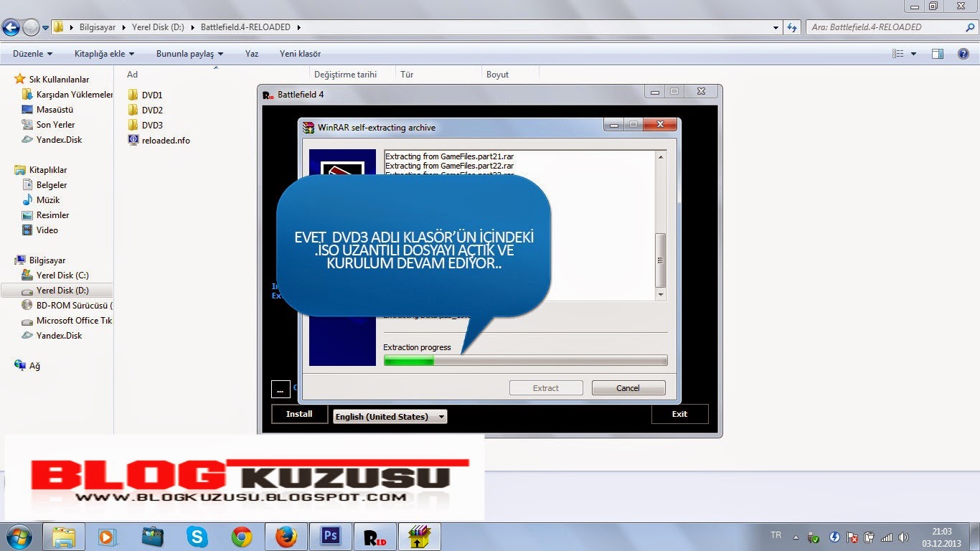The height and width of the screenshot is (551, 980).
Task: Change view using the view icon in Explorer toolbar
Action: click(x=897, y=54)
